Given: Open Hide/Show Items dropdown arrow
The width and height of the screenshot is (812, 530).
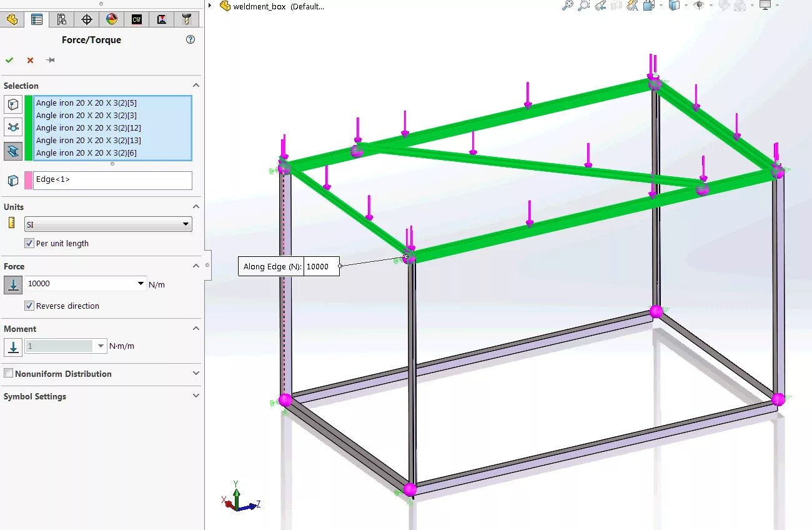Looking at the screenshot, I should (x=711, y=6).
